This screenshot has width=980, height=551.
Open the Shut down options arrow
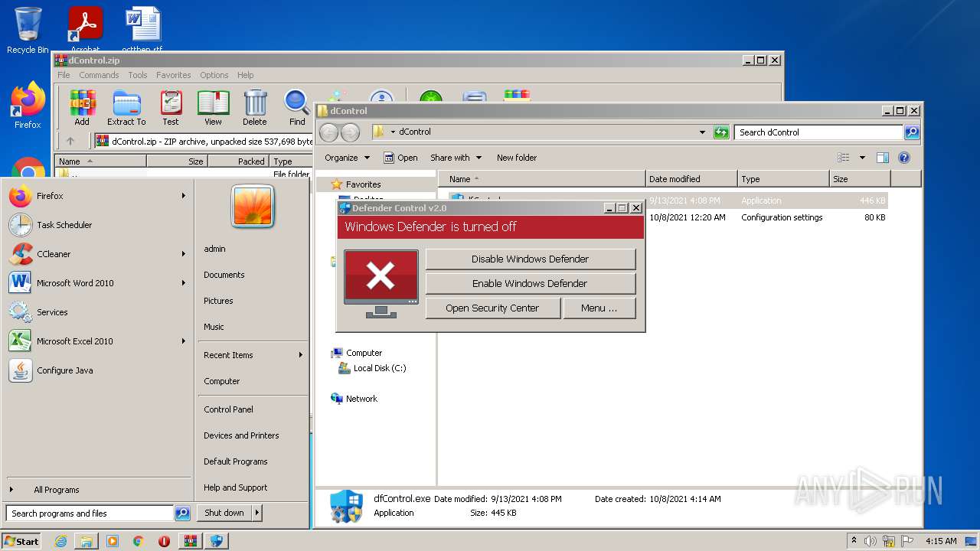pyautogui.click(x=256, y=513)
